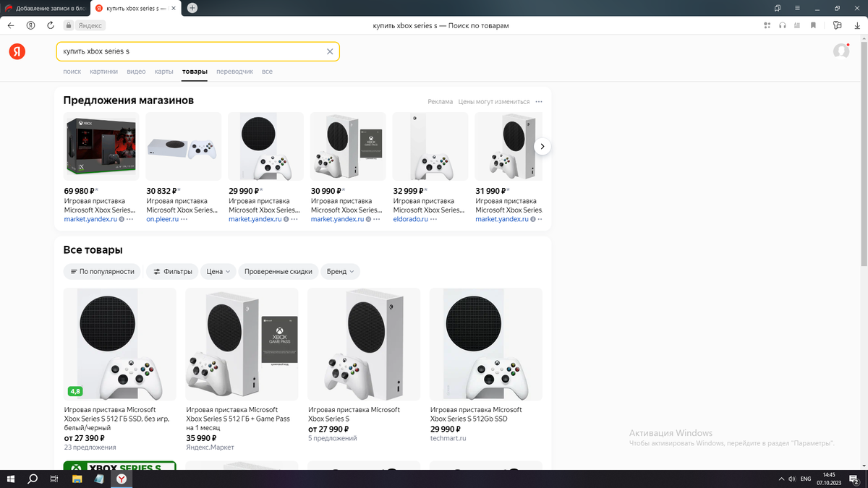
Task: Reload the page with the refresh icon
Action: [x=51, y=25]
